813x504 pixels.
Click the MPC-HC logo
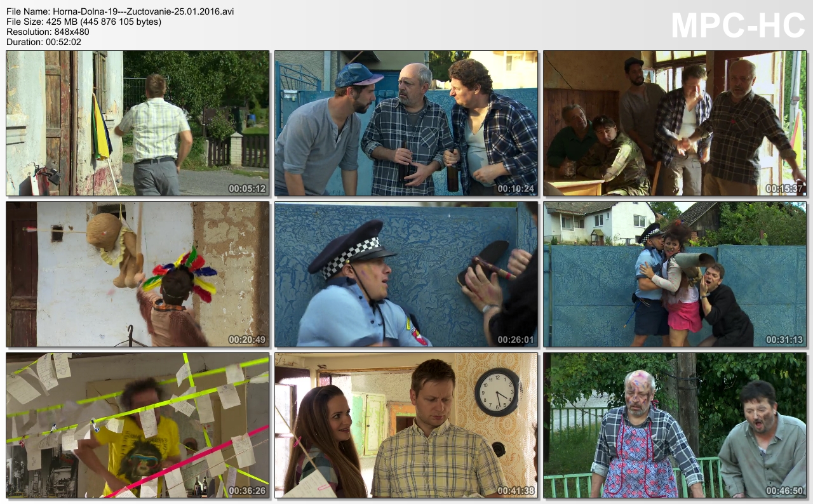point(737,26)
